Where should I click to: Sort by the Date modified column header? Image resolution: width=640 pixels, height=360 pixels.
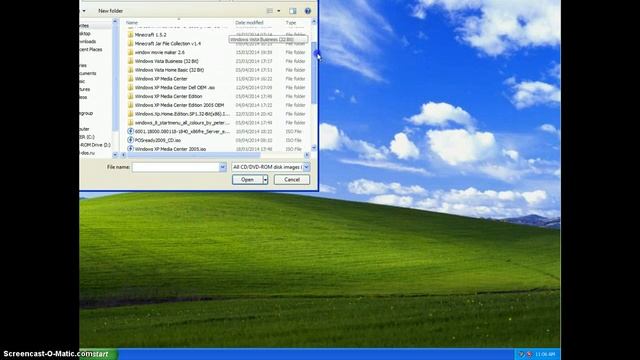pyautogui.click(x=249, y=23)
